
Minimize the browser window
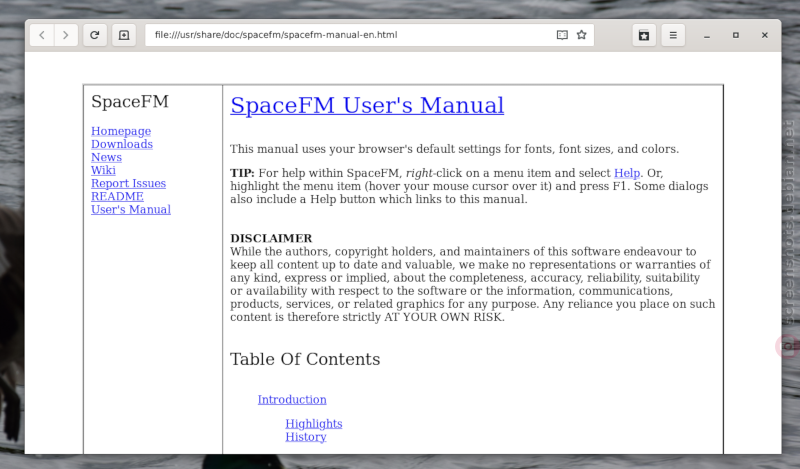click(x=707, y=35)
